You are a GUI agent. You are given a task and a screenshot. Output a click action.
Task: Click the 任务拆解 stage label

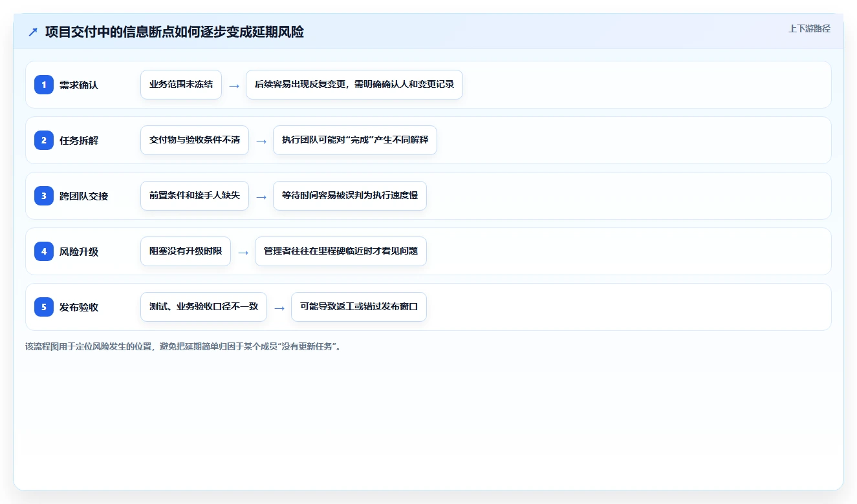coord(79,141)
